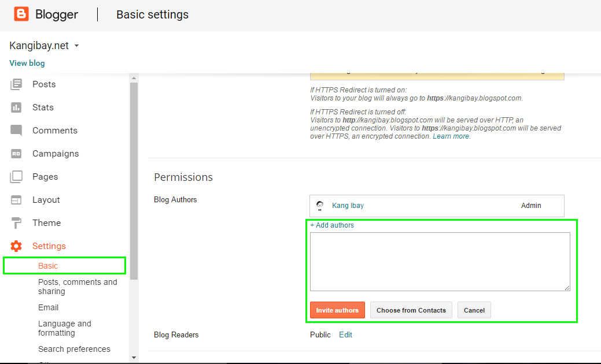Open Language and formatting settings
The width and height of the screenshot is (601, 364).
pos(64,328)
